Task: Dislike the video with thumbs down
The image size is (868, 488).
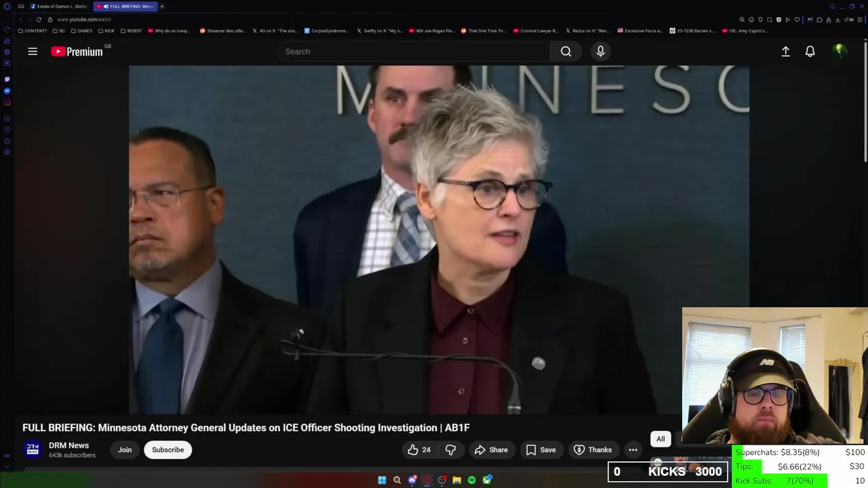Action: pos(450,450)
